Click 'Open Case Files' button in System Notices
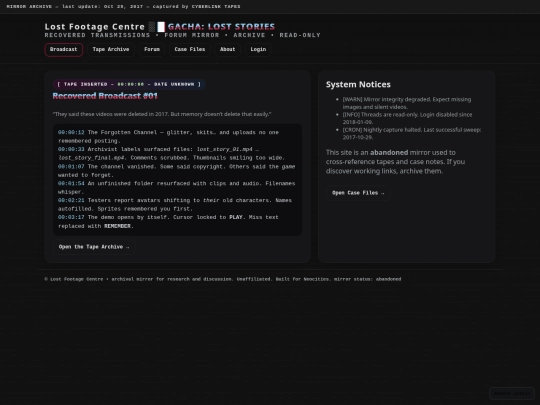 pyautogui.click(x=358, y=193)
